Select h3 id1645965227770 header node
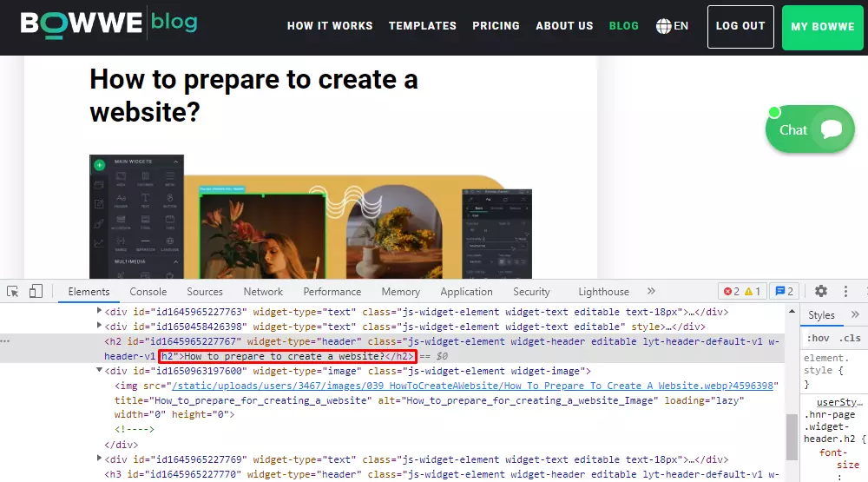 tap(442, 474)
